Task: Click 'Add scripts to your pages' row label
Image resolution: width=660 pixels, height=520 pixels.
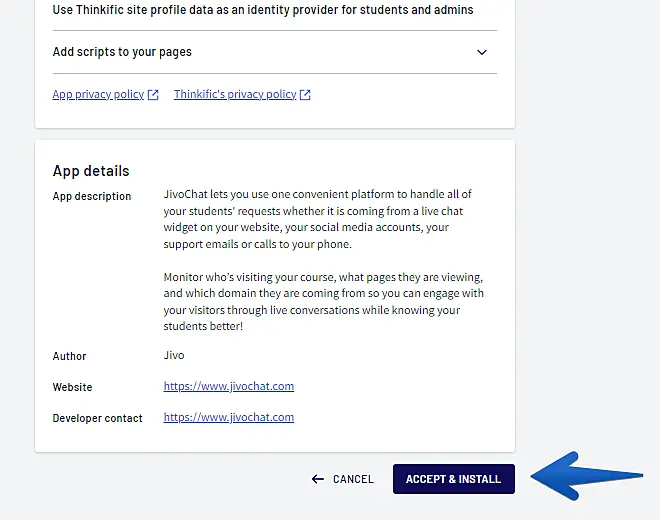Action: (122, 52)
